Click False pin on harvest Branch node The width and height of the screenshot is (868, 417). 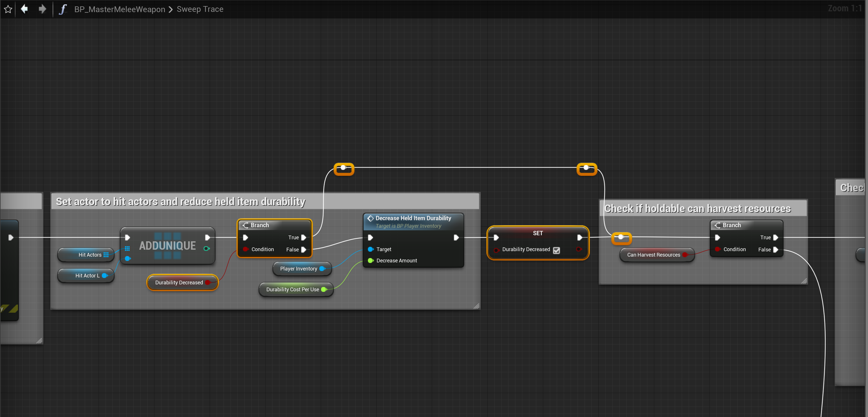[776, 250]
